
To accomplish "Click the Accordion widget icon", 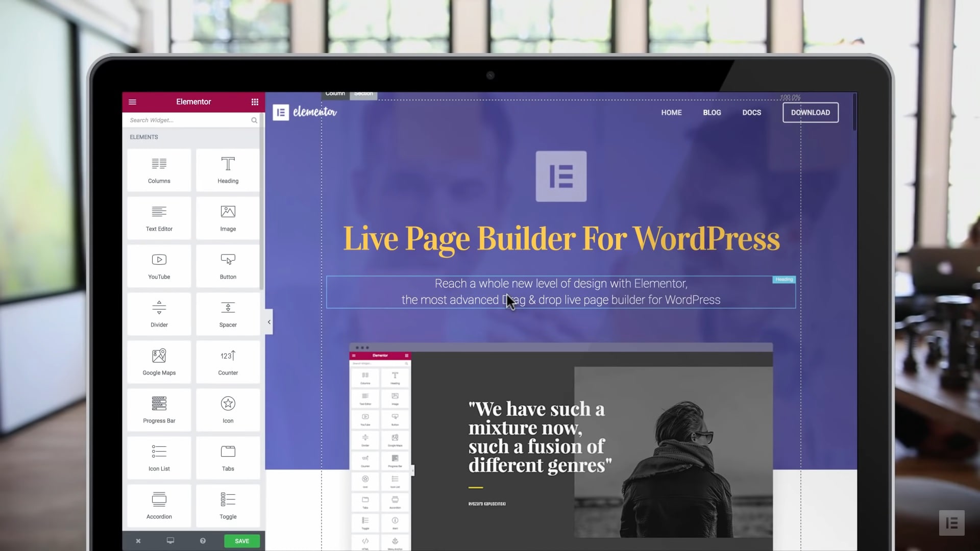I will (x=159, y=505).
